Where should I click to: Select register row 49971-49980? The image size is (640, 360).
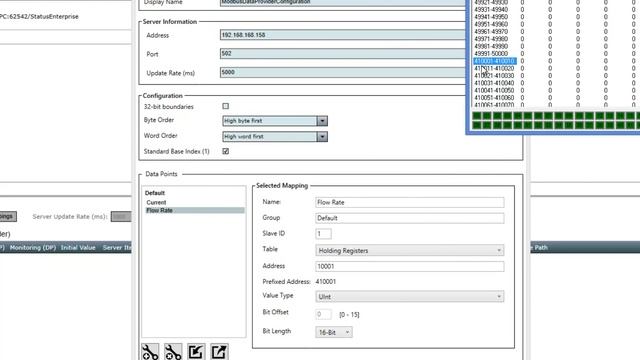click(491, 39)
